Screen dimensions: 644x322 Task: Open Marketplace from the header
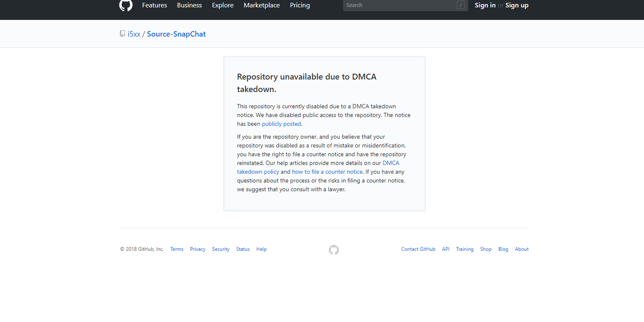pyautogui.click(x=262, y=5)
